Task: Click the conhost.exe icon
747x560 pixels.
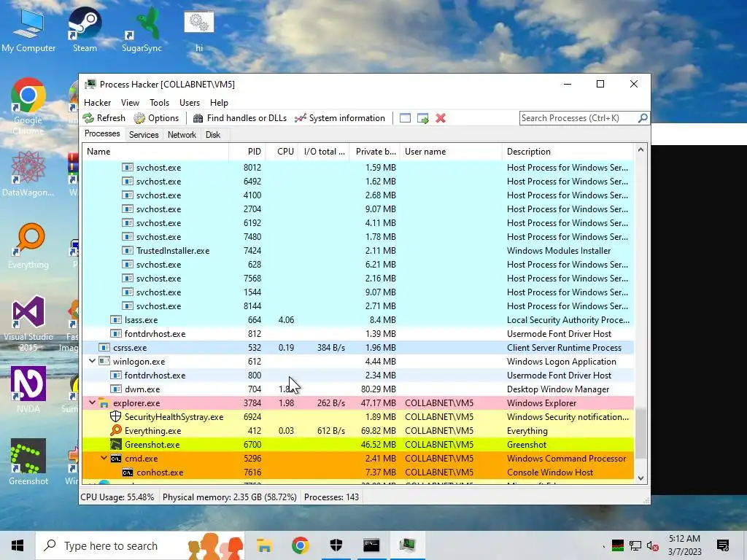Action: [x=127, y=472]
